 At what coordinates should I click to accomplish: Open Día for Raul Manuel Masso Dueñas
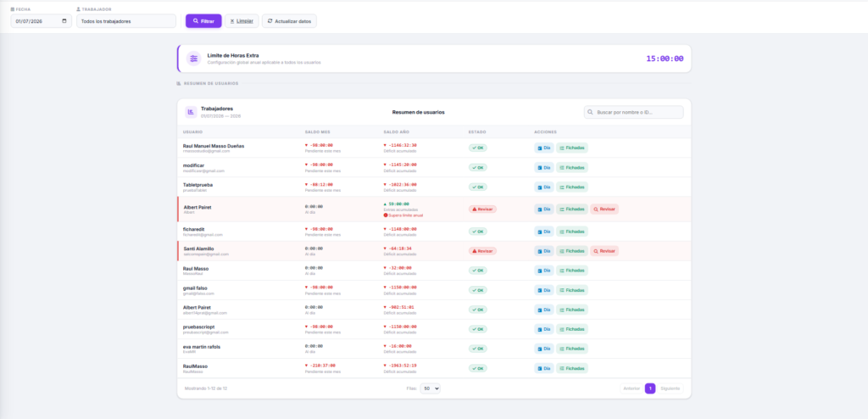click(x=543, y=148)
